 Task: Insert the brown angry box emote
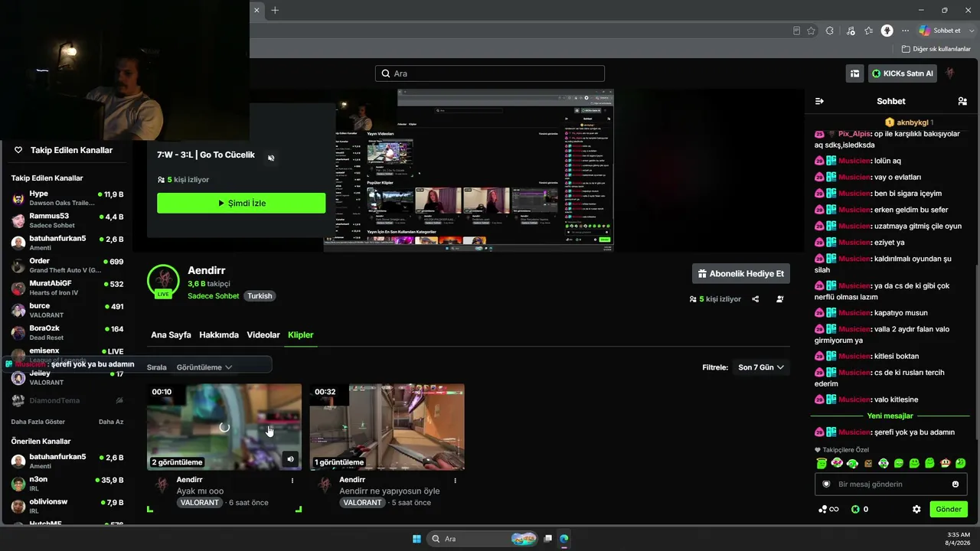pos(868,463)
